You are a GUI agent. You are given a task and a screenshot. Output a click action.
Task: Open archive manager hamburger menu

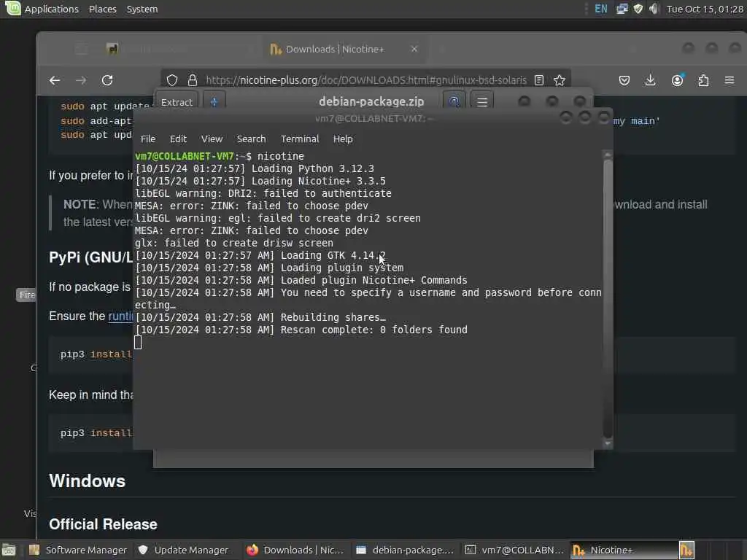click(482, 101)
